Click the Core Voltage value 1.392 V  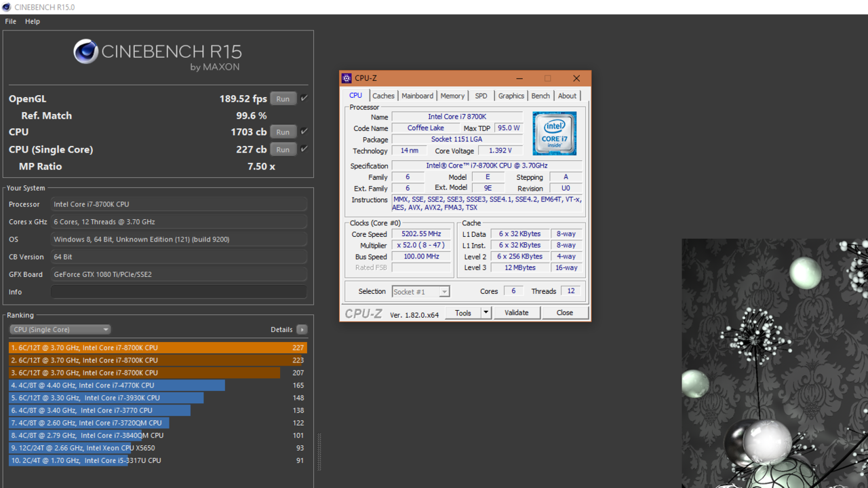500,151
